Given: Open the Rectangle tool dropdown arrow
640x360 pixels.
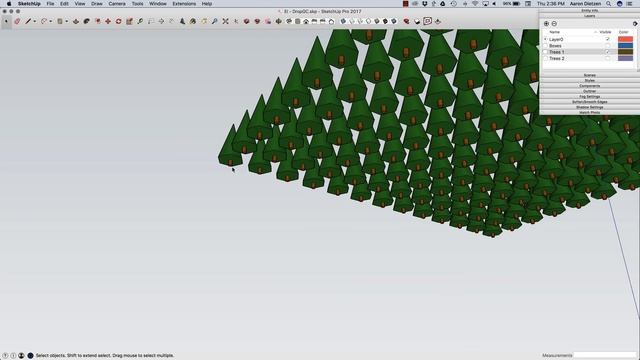Looking at the screenshot, I should [x=67, y=21].
